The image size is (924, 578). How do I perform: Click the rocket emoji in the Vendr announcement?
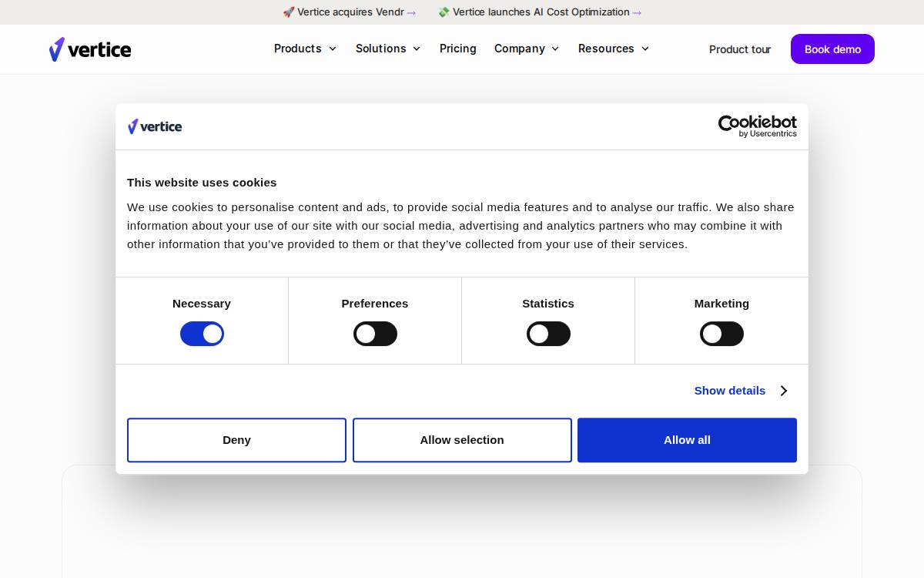tap(289, 12)
